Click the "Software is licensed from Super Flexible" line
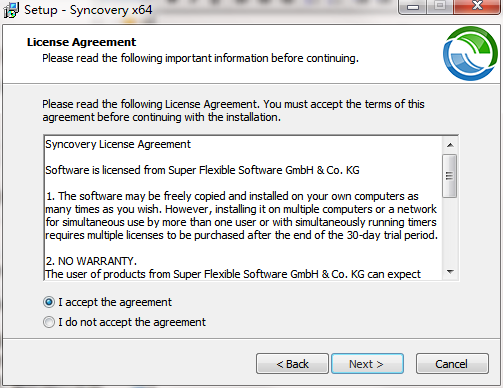The width and height of the screenshot is (503, 388). tap(202, 170)
